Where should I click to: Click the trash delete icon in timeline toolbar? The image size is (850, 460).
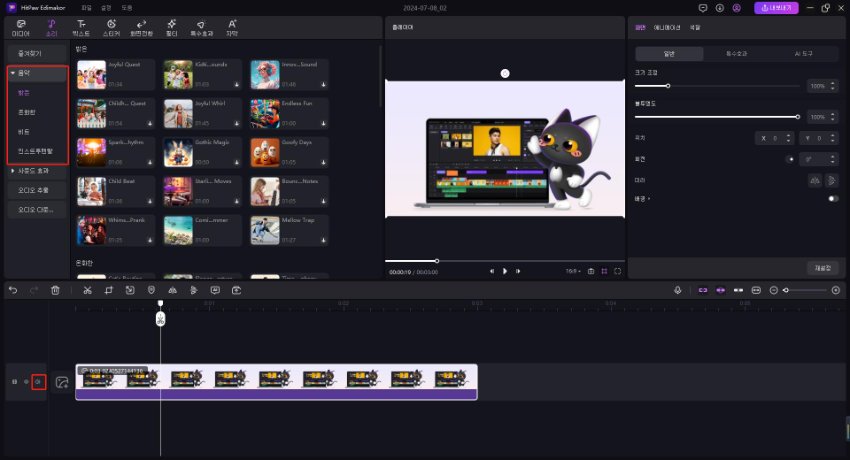[55, 290]
